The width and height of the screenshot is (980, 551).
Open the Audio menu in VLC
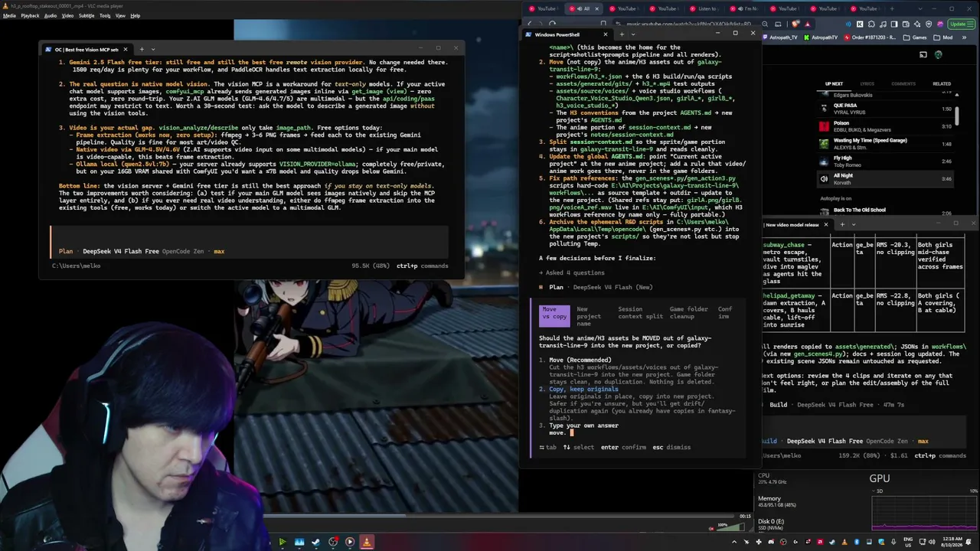pyautogui.click(x=51, y=15)
